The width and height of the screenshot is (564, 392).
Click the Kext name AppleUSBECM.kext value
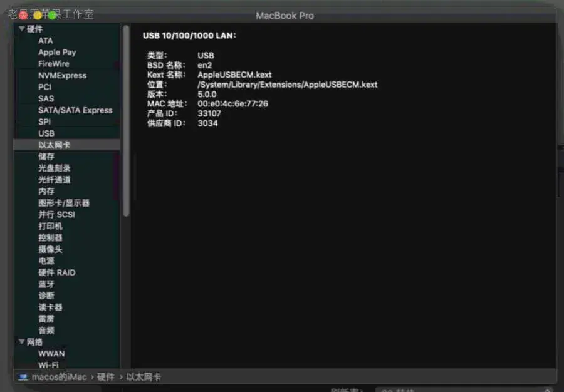(x=234, y=75)
